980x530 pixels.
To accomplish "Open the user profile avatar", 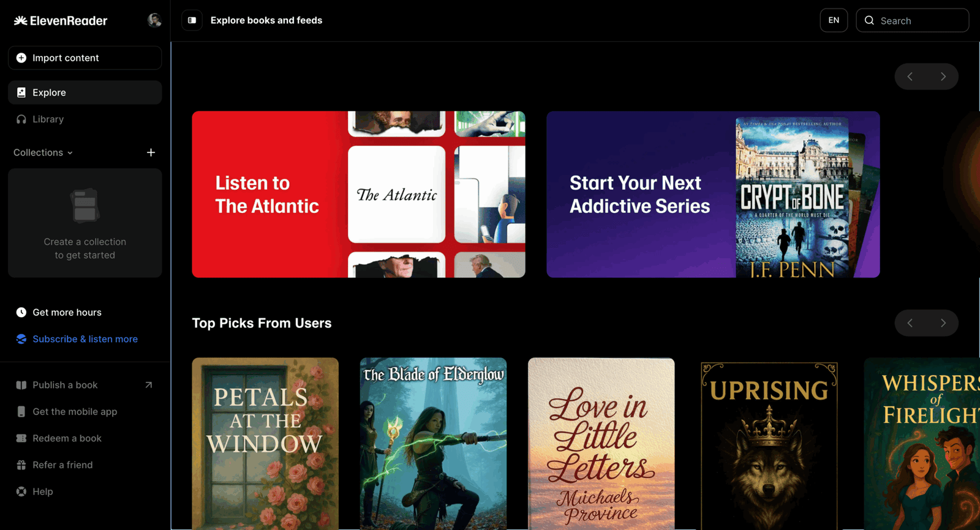I will (x=154, y=20).
